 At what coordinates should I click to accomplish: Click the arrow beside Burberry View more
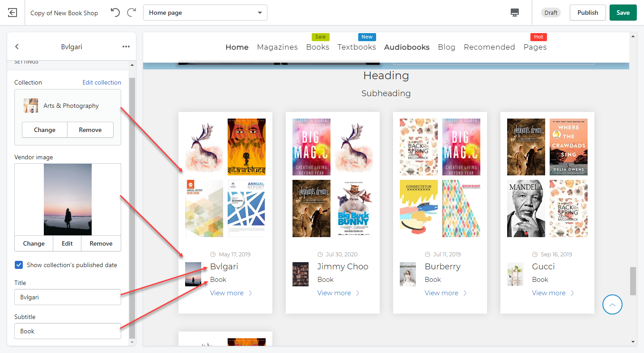point(465,293)
